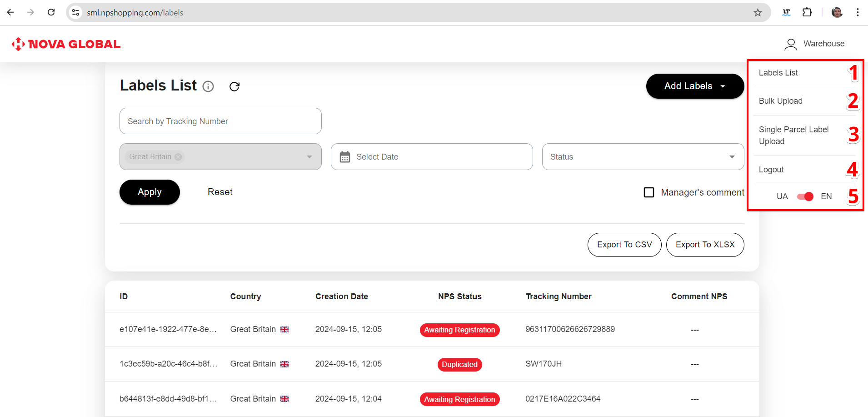The width and height of the screenshot is (868, 417).
Task: Click the browser back arrow
Action: tap(10, 12)
